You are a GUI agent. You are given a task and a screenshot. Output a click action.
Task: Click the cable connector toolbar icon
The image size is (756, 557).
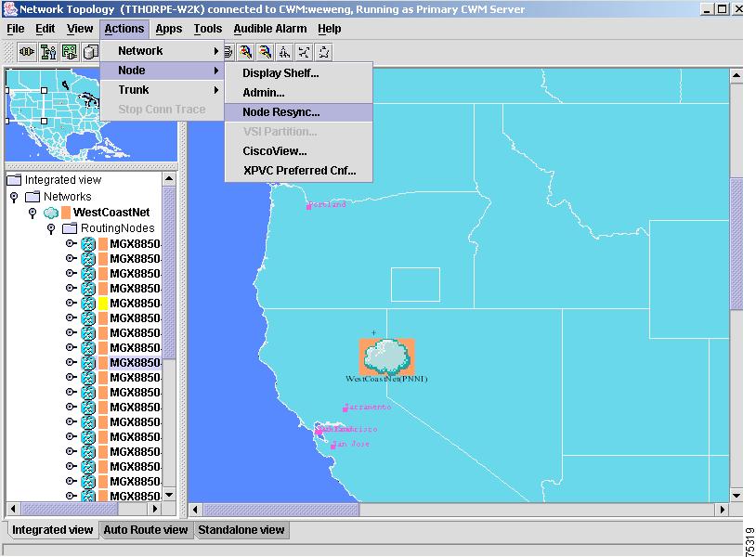coord(27,52)
